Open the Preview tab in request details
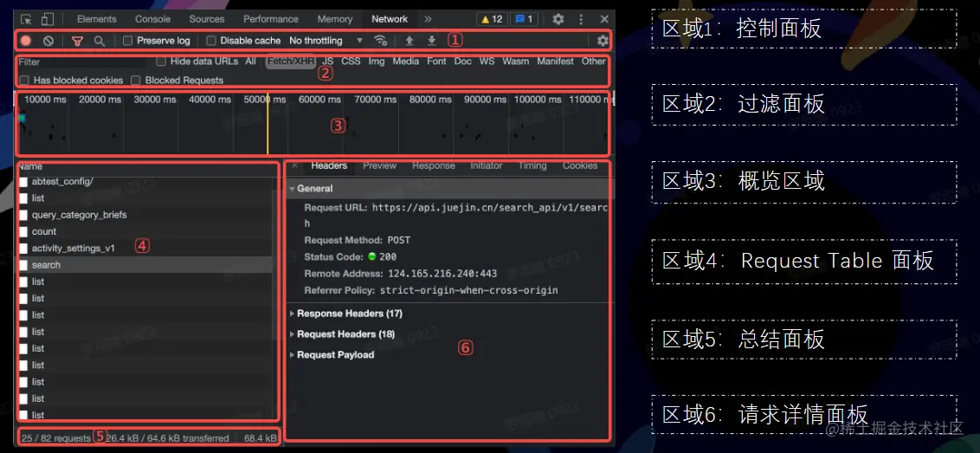 [x=379, y=165]
